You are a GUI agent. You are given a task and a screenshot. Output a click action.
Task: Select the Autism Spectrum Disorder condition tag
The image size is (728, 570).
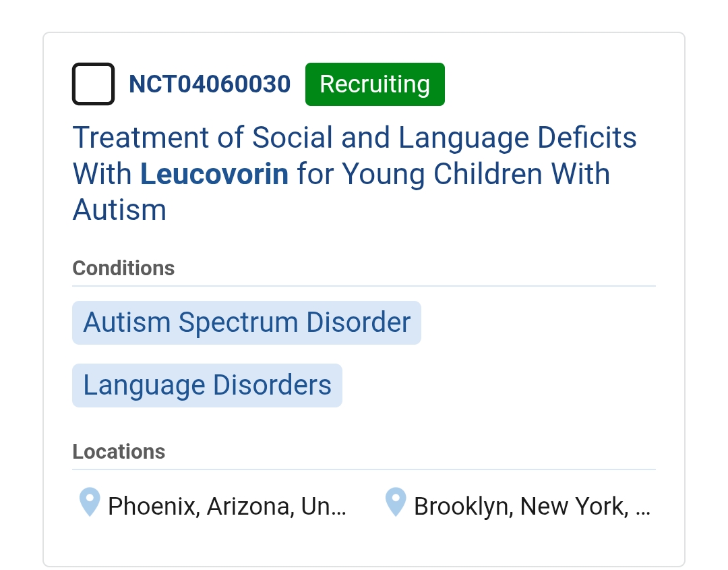click(x=247, y=322)
